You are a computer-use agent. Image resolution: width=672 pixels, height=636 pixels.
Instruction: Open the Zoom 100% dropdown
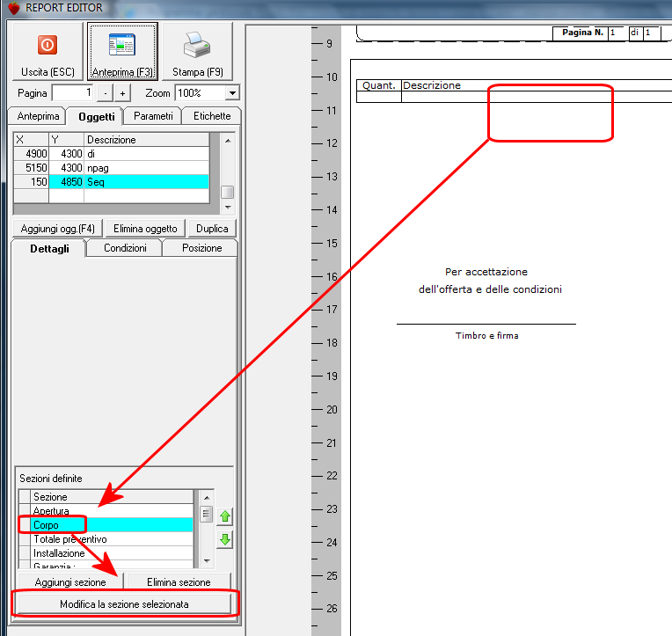(x=232, y=93)
